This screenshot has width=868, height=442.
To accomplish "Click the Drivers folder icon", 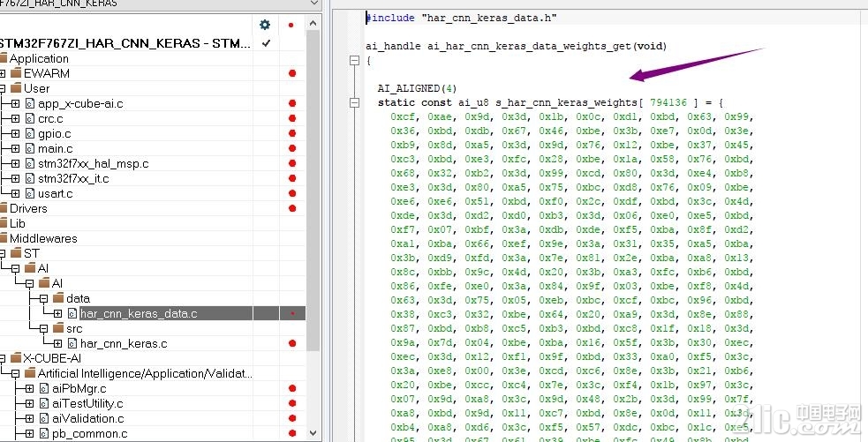I will (x=3, y=208).
